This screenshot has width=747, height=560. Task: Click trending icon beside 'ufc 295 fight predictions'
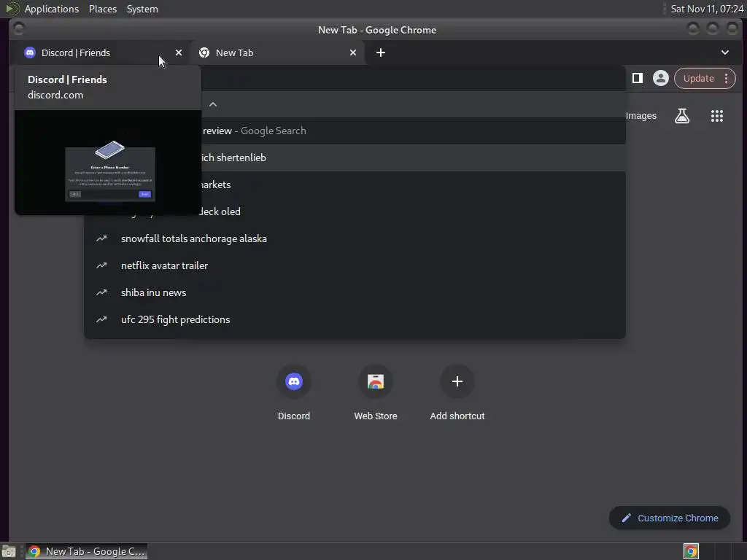tap(101, 319)
